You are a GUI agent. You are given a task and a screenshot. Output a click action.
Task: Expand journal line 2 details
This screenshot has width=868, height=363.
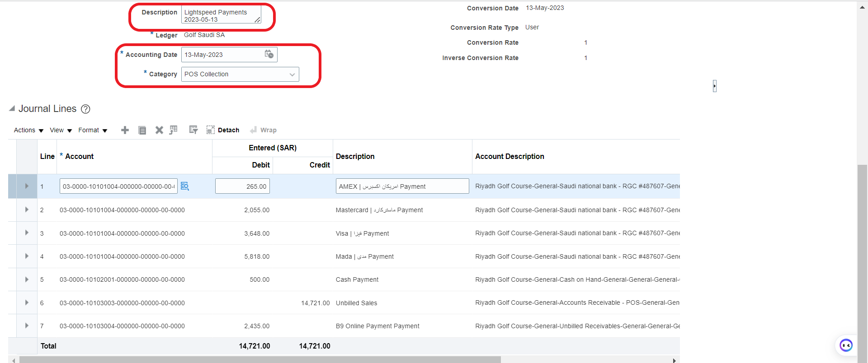[x=27, y=209]
